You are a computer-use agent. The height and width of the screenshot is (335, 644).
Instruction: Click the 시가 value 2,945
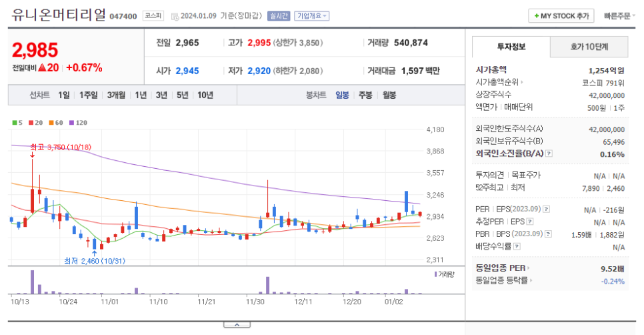187,71
